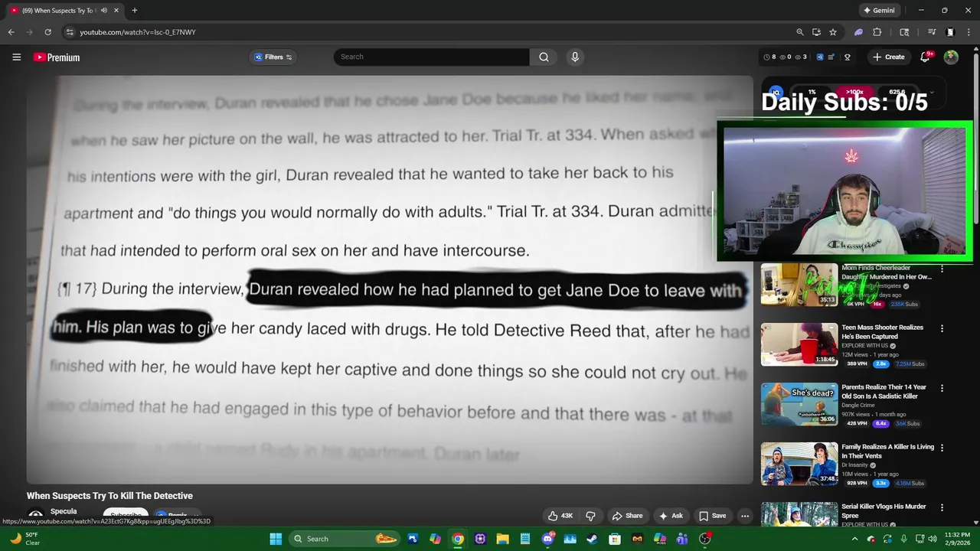Click the address bar URL
This screenshot has width=980, height=551.
point(138,32)
